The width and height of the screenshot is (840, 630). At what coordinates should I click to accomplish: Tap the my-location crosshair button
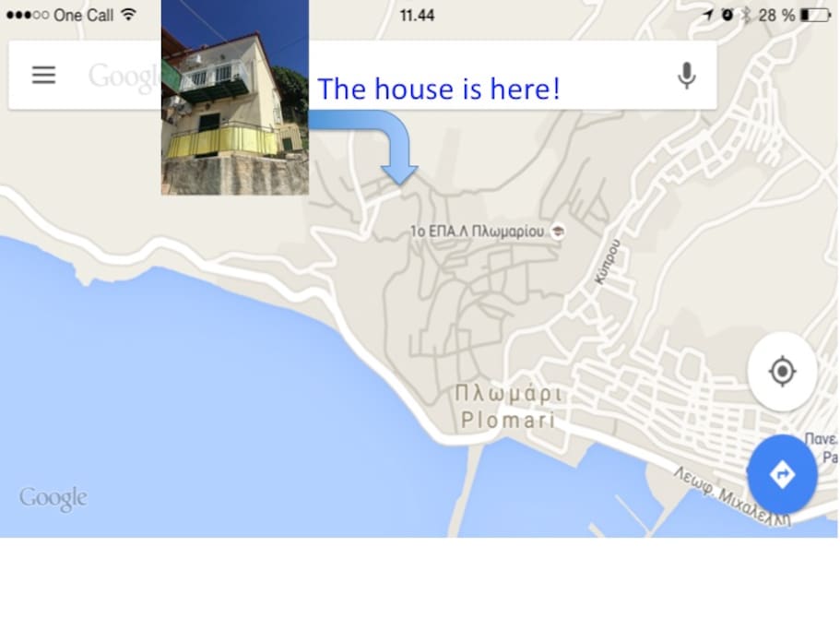click(x=782, y=371)
